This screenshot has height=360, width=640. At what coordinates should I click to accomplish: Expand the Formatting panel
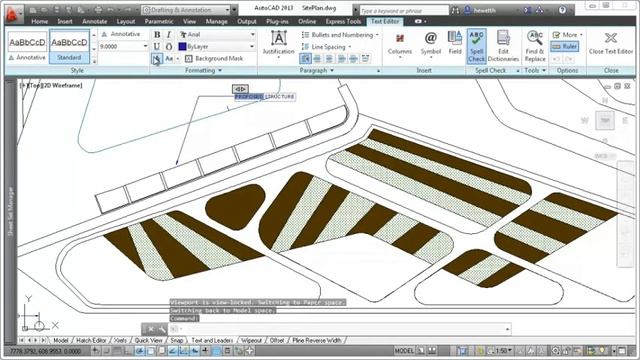203,71
